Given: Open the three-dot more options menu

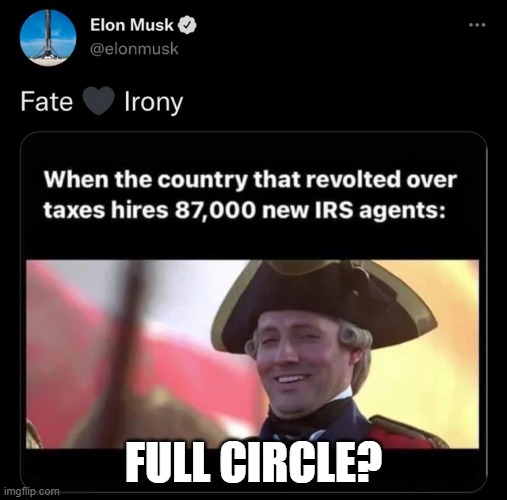Looking at the screenshot, I should (477, 25).
